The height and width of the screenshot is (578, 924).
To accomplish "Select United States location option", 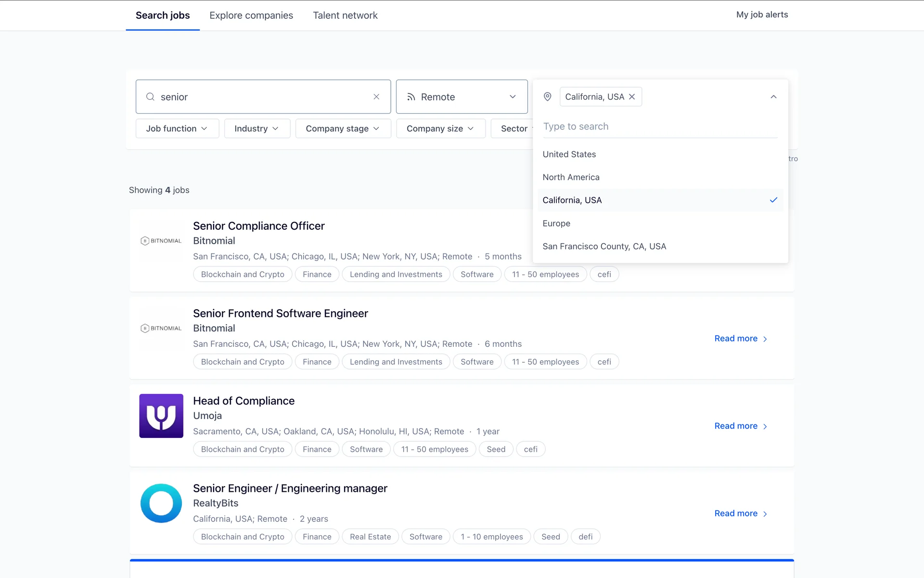I will 569,154.
